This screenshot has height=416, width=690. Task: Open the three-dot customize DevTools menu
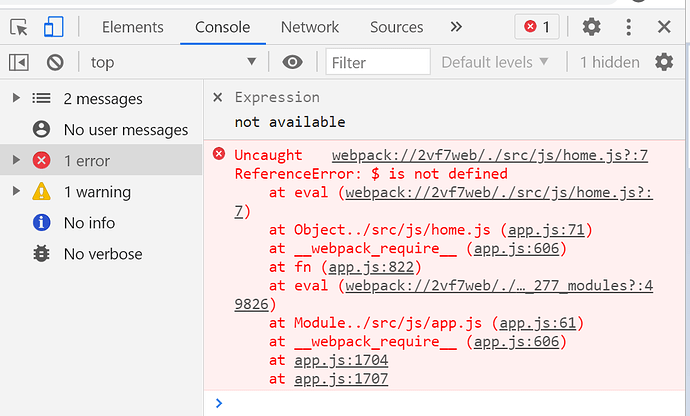(x=628, y=27)
